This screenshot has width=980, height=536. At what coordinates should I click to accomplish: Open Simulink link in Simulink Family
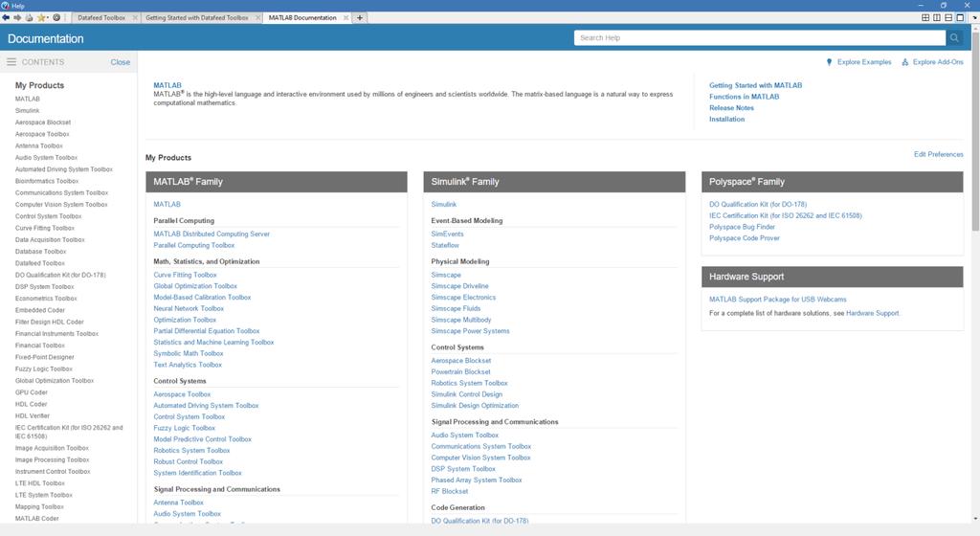coord(444,204)
